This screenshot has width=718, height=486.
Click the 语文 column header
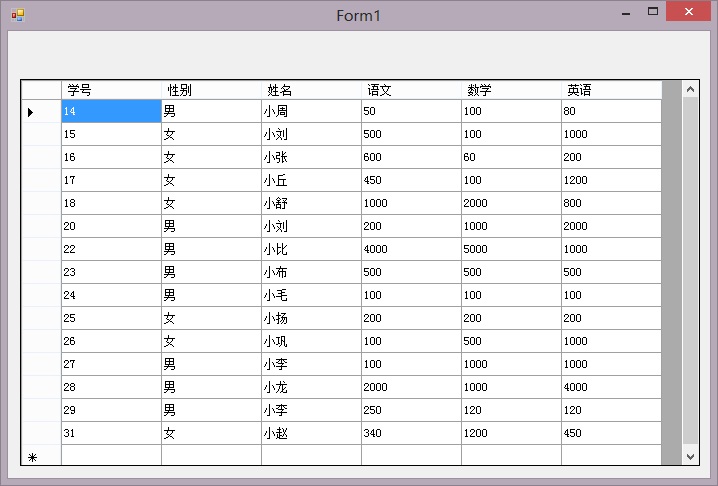pyautogui.click(x=411, y=90)
